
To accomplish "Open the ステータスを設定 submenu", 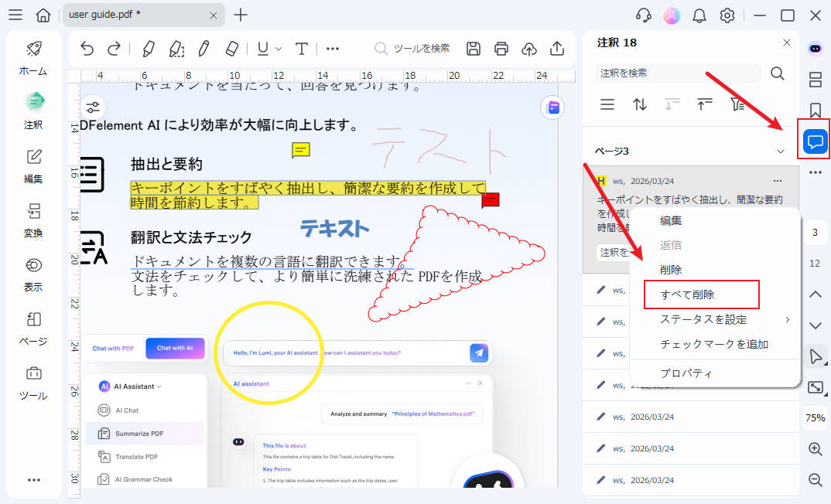I will (x=706, y=319).
